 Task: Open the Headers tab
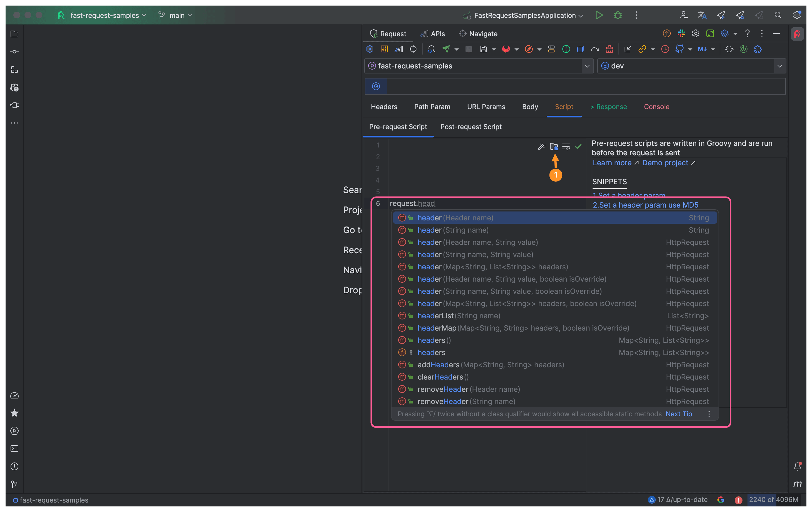click(384, 107)
